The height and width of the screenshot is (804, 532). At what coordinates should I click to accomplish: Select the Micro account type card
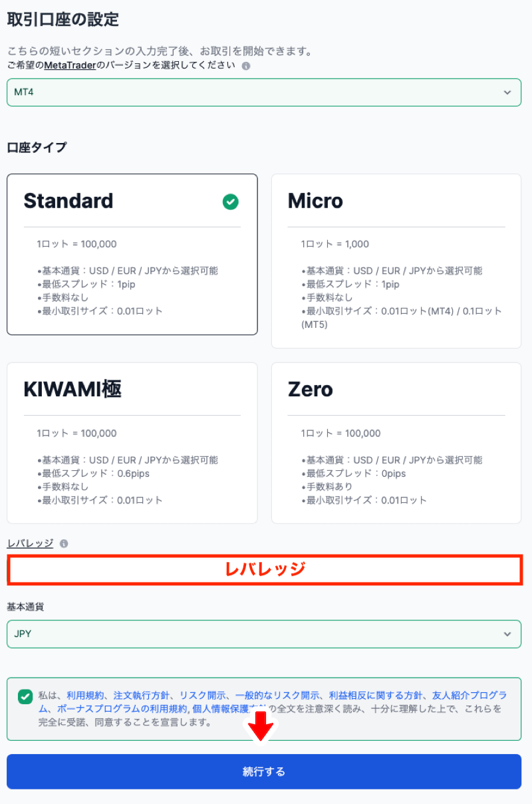(x=396, y=261)
